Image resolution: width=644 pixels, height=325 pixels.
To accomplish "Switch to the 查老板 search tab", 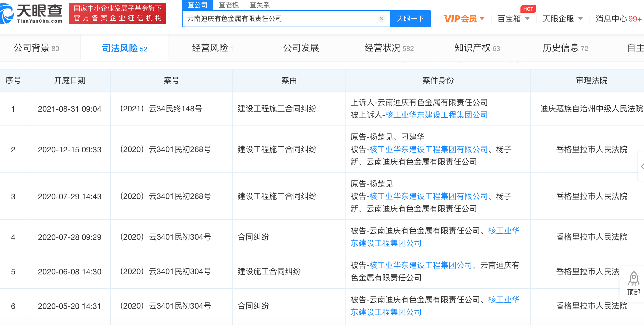I will coord(228,5).
